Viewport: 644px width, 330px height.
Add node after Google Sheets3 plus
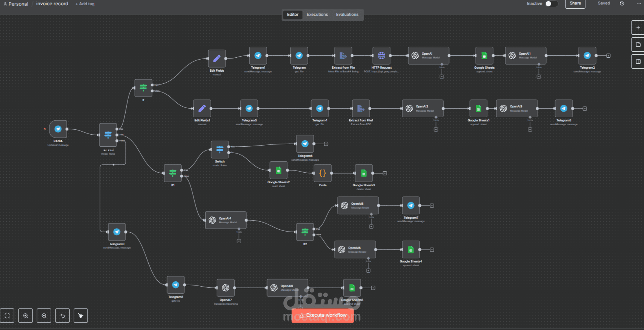coord(385,173)
